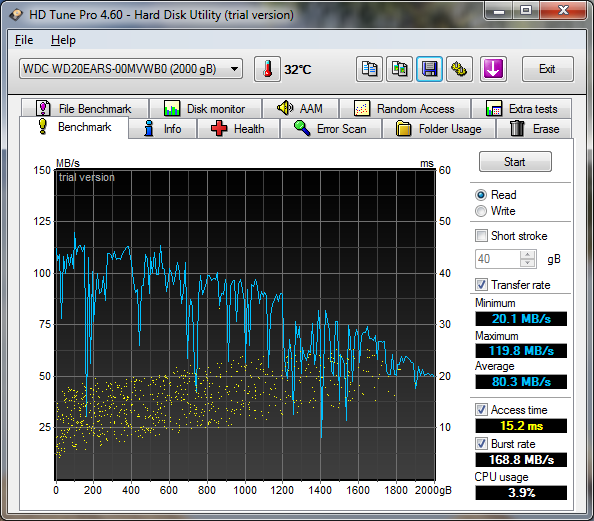
Task: Increase short stroke value with up arrow
Action: (528, 255)
